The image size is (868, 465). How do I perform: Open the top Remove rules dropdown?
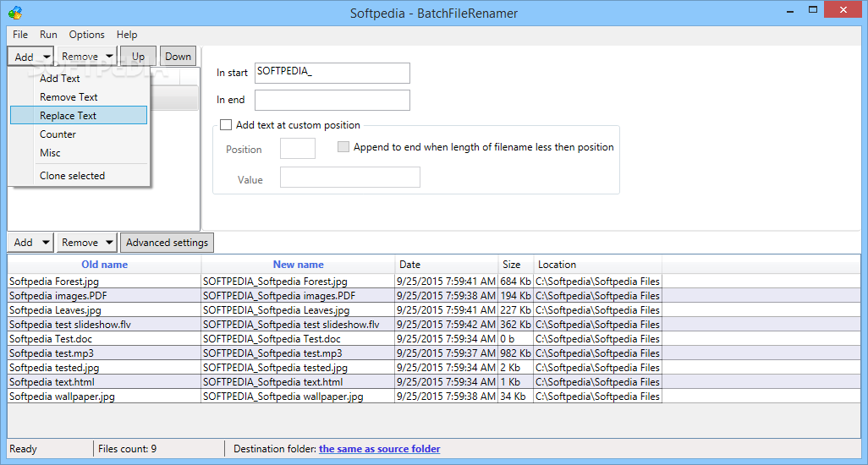pos(87,57)
